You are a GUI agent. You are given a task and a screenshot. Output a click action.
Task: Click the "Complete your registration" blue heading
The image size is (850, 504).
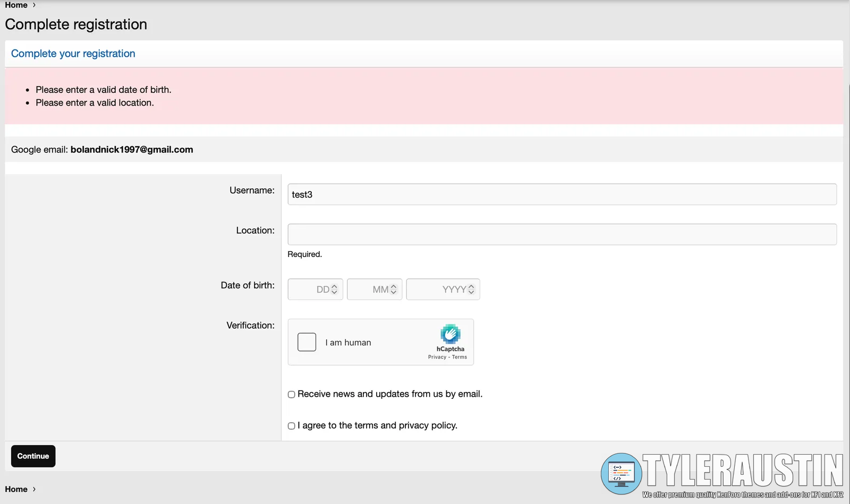tap(73, 54)
